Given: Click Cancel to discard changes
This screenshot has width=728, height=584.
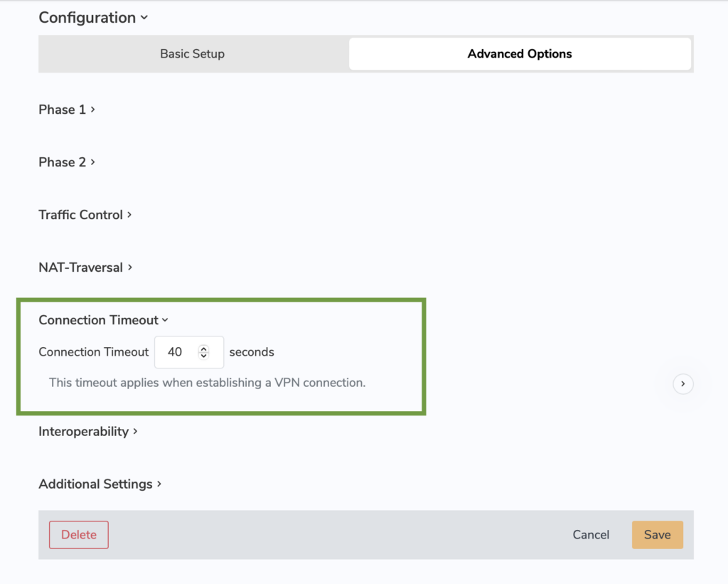Looking at the screenshot, I should [591, 535].
